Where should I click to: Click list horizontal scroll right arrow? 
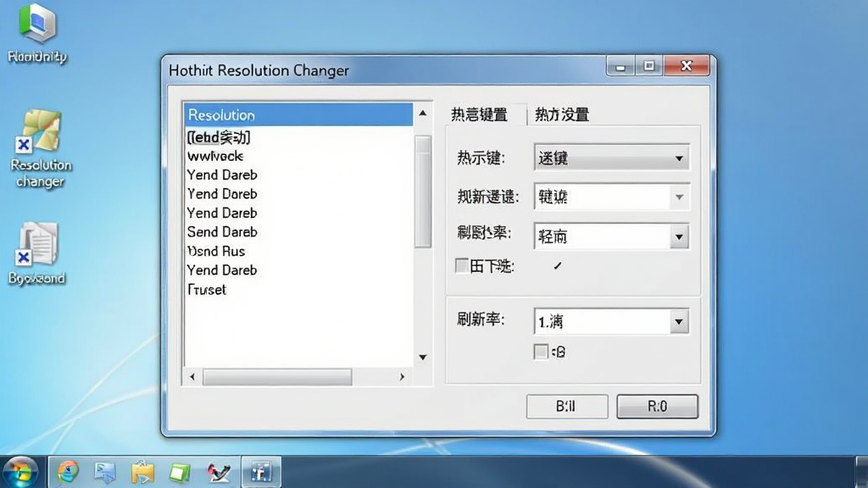(x=403, y=377)
